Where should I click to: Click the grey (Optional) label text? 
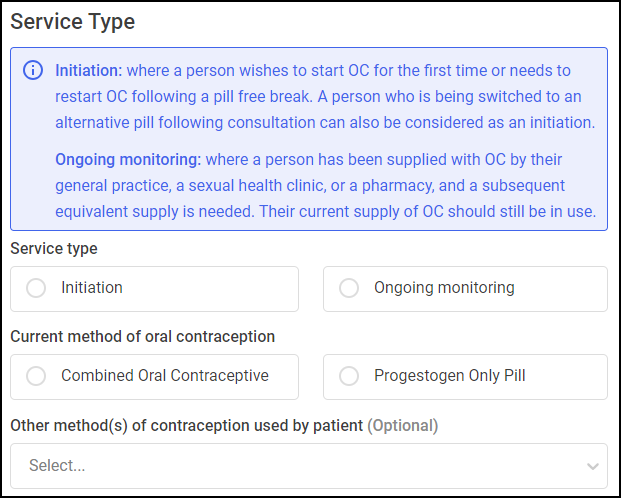pyautogui.click(x=403, y=425)
